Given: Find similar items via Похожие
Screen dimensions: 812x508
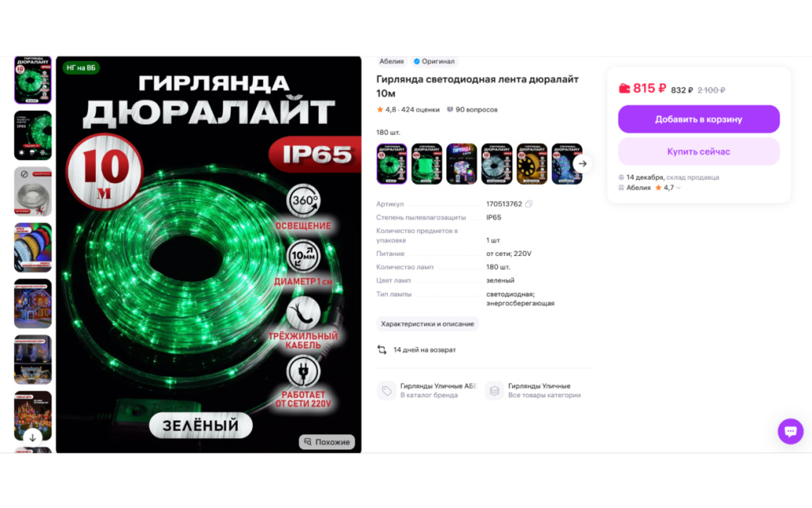Looking at the screenshot, I should point(327,441).
